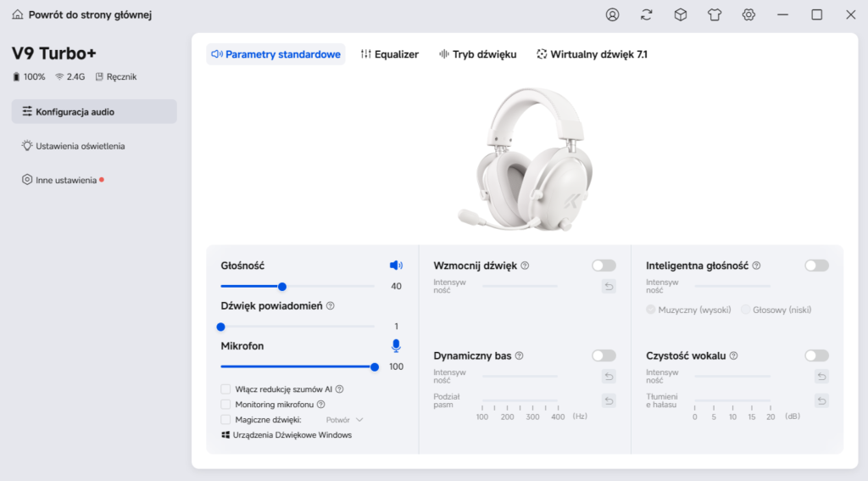Go back via Powrót do strony głównej
This screenshot has width=868, height=481.
tap(82, 15)
